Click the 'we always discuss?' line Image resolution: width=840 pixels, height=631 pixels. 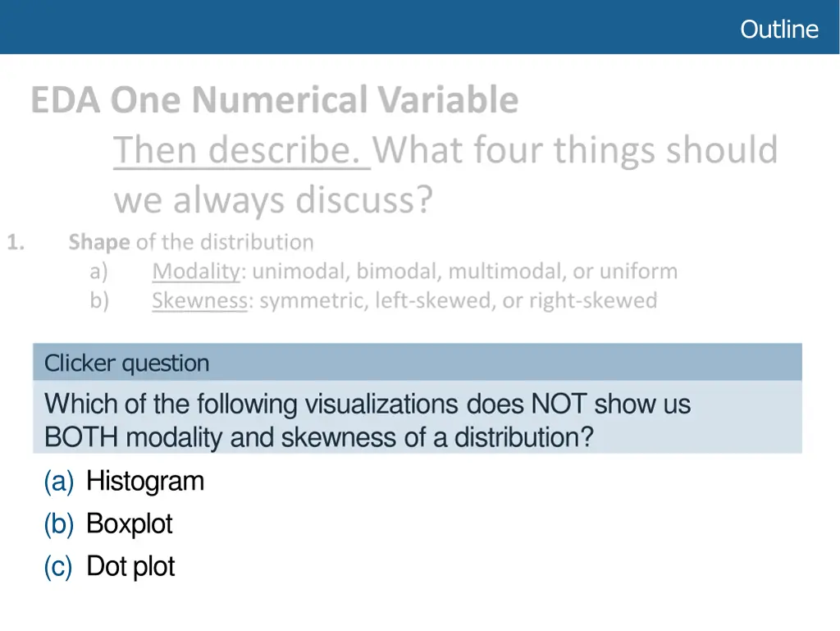point(273,199)
